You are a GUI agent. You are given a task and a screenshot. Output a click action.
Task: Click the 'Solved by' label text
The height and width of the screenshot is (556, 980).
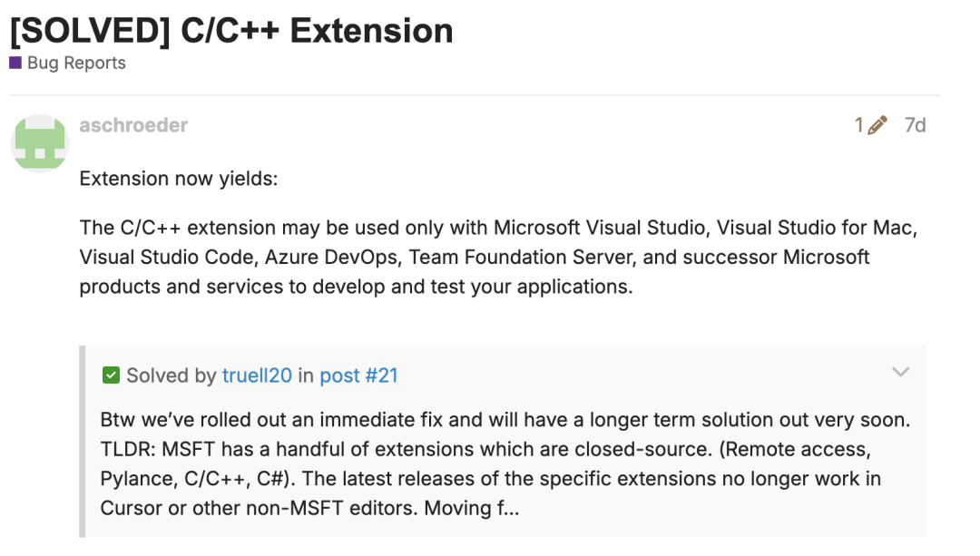[x=171, y=376]
